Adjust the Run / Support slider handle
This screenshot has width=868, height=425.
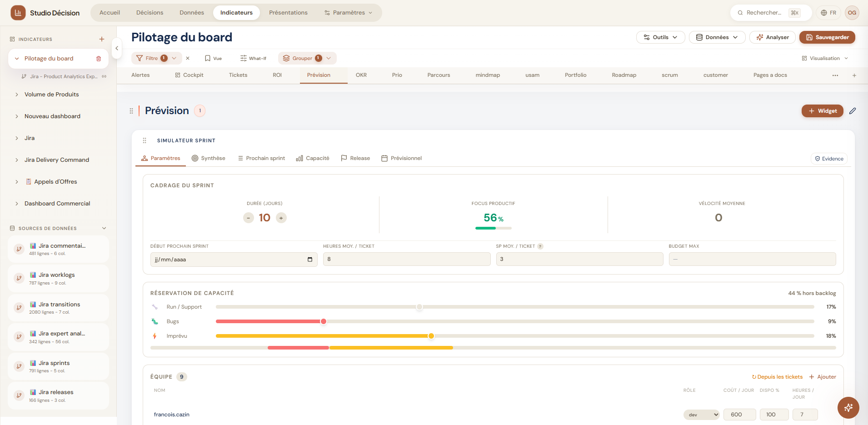(x=419, y=307)
